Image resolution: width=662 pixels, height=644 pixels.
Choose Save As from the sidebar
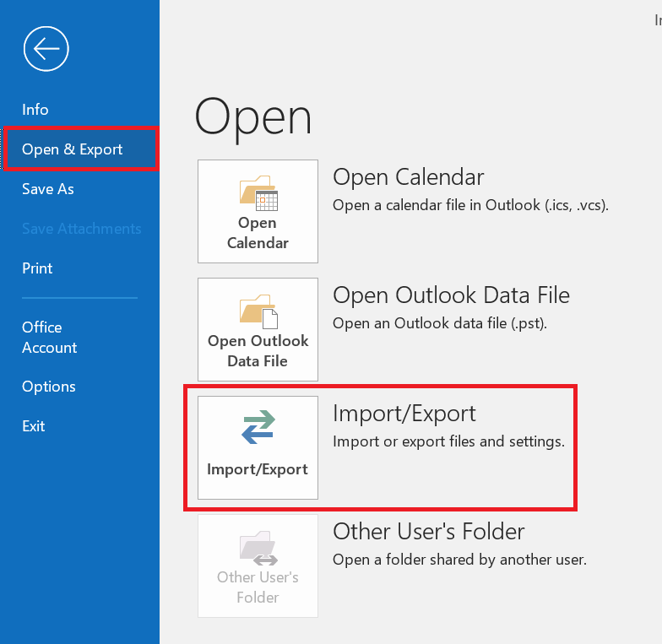[x=48, y=189]
